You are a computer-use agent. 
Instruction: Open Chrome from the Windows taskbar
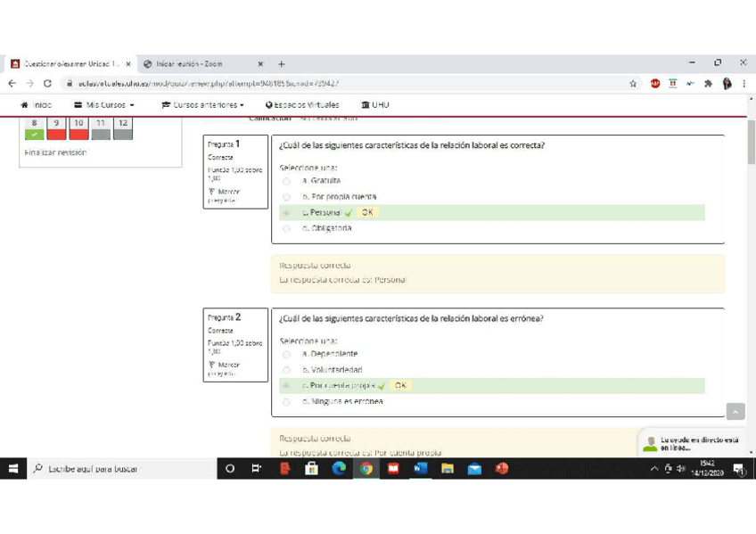366,469
